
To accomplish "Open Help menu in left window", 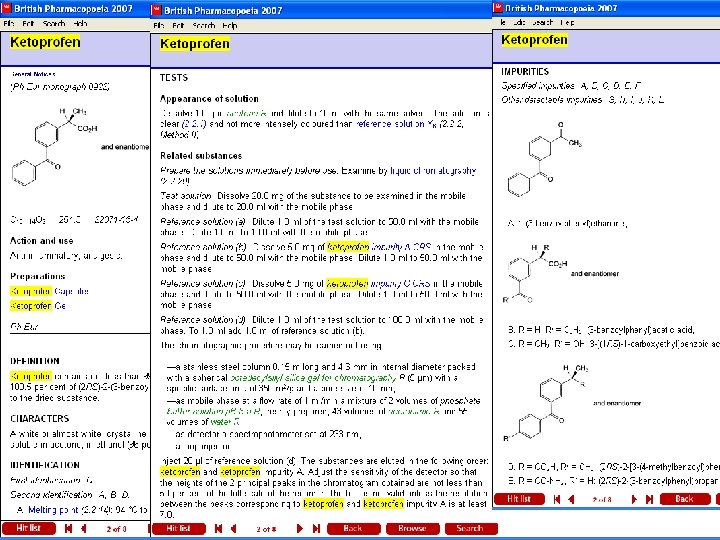I will [x=80, y=23].
